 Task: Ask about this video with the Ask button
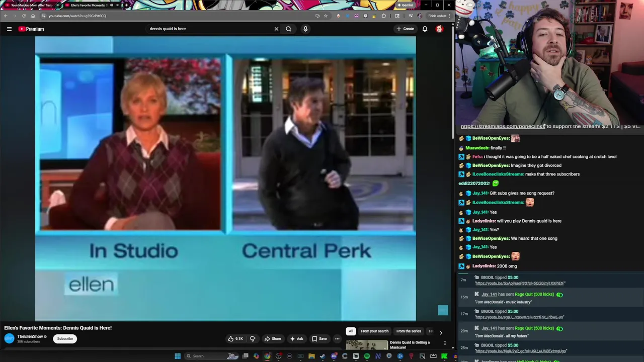(296, 338)
